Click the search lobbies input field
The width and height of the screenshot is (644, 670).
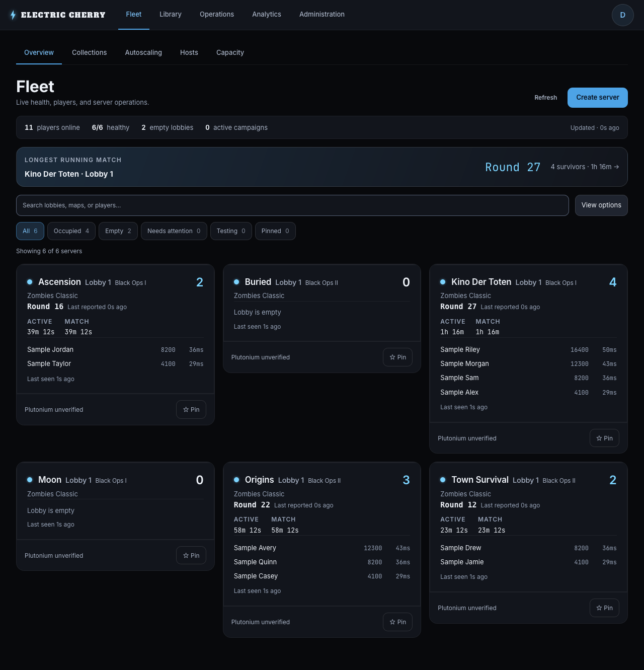pyautogui.click(x=292, y=205)
